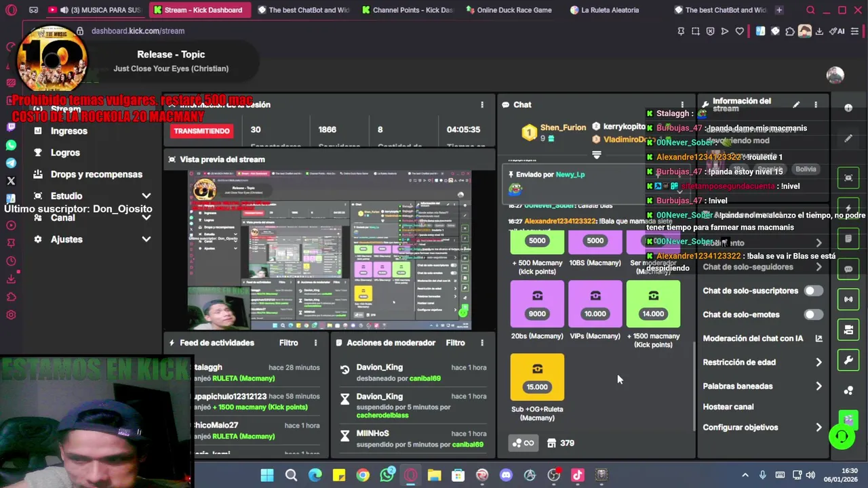Open Filtro dropdown in Acciones de moderador
868x488 pixels.
455,343
